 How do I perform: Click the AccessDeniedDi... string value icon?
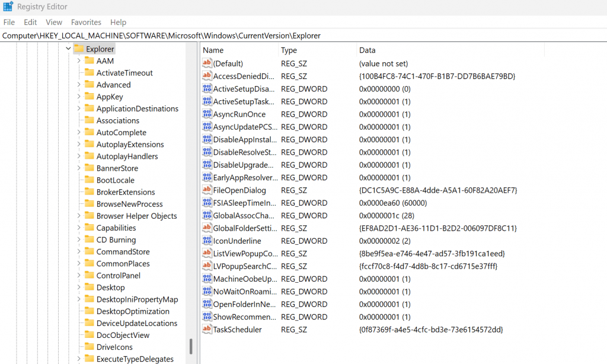point(207,76)
